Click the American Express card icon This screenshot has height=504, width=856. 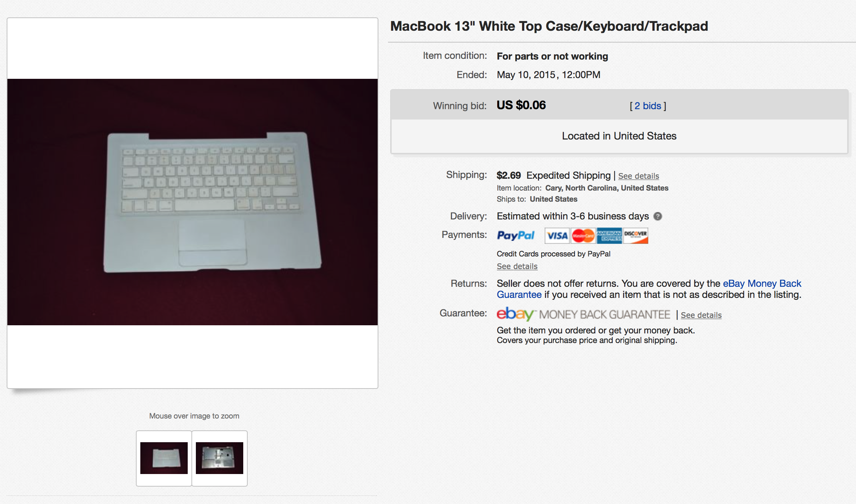pyautogui.click(x=609, y=236)
